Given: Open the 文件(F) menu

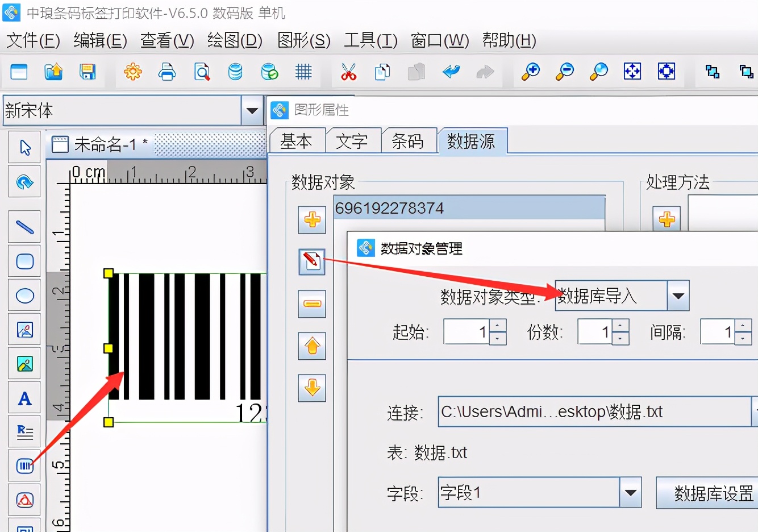Looking at the screenshot, I should pyautogui.click(x=33, y=40).
